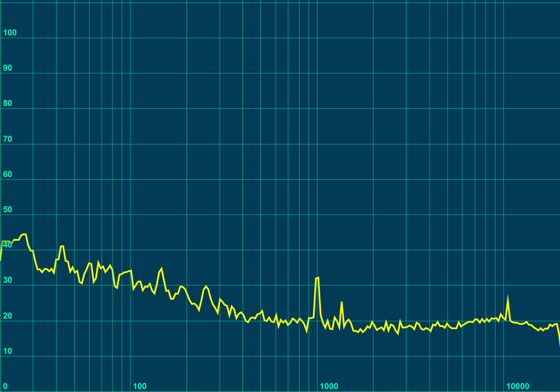Screen dimensions: 560x392
Task: Select the 100 Hz label on the frequency axis
Action: 140,386
